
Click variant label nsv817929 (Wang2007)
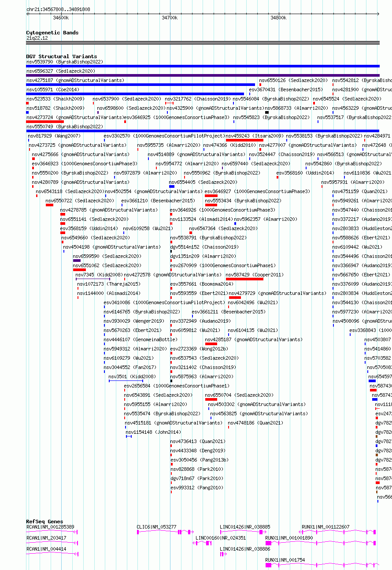[55, 136]
